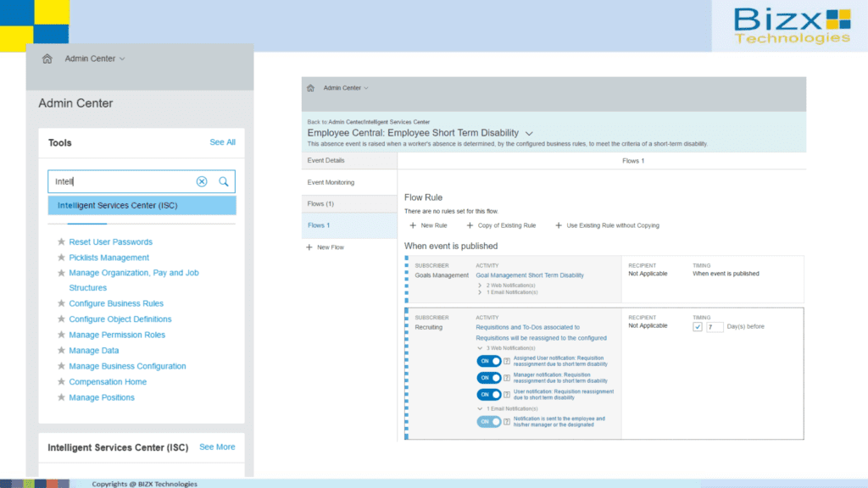This screenshot has width=868, height=488.
Task: Clear the tools search field with the X icon
Action: click(x=202, y=181)
